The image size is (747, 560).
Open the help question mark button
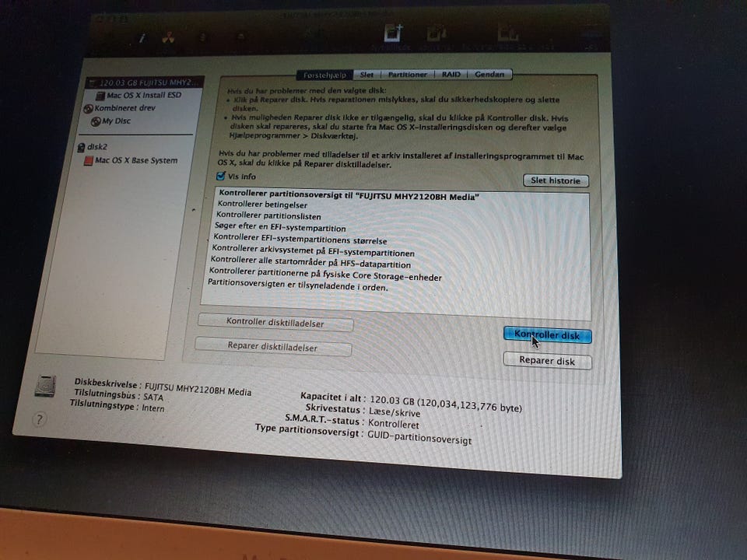[39, 419]
